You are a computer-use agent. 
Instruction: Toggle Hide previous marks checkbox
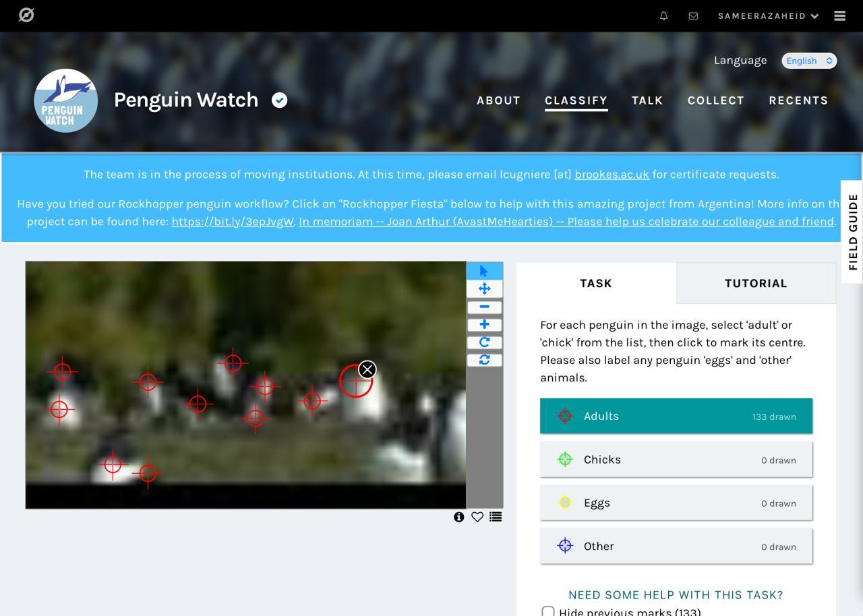(x=548, y=612)
